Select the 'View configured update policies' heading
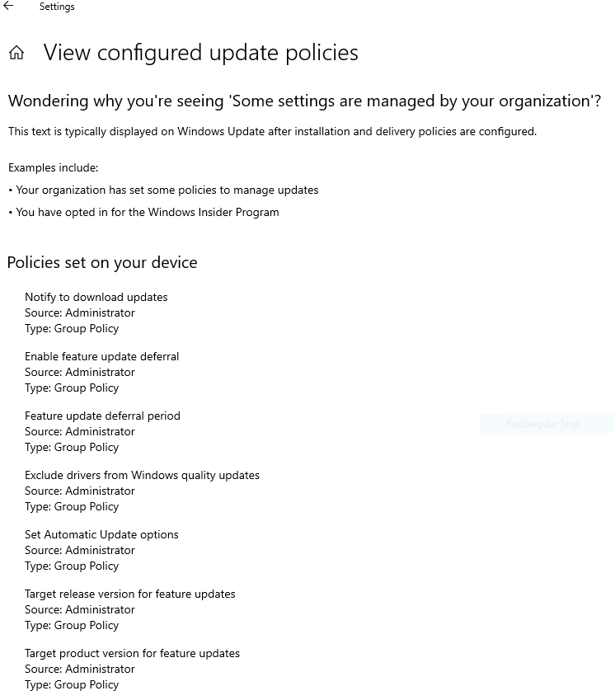The width and height of the screenshot is (615, 700). click(x=200, y=53)
